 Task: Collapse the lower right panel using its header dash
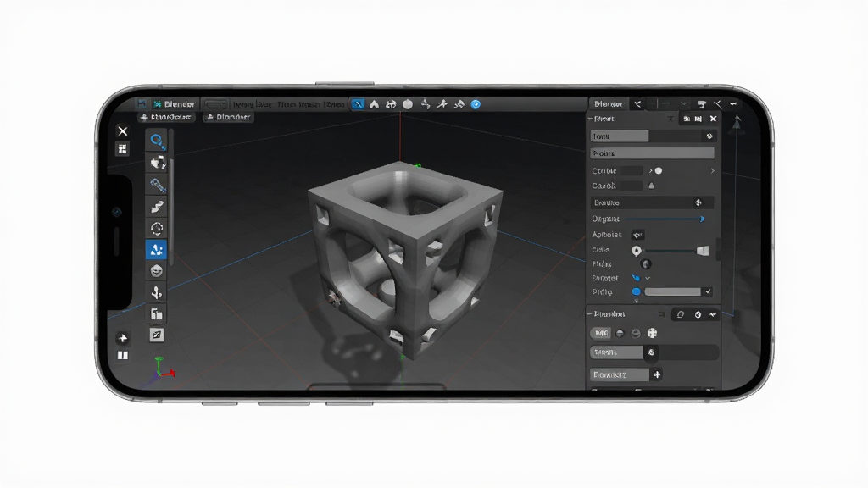(x=590, y=314)
